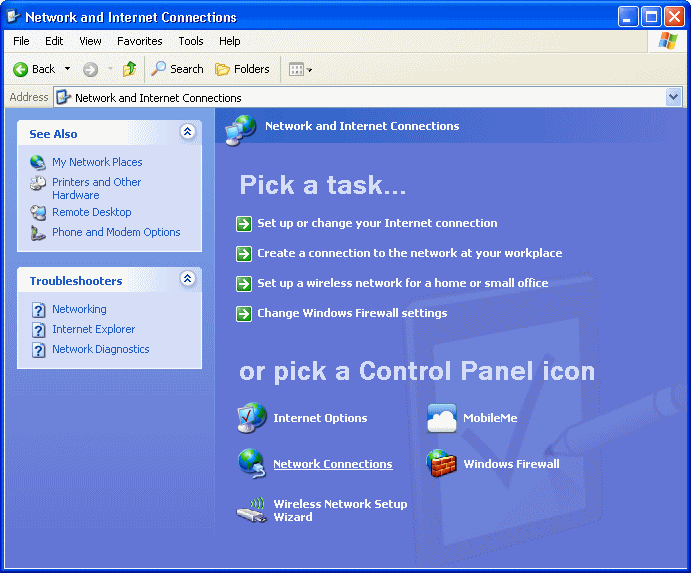The width and height of the screenshot is (691, 573).
Task: Toggle the Folders pane button
Action: tap(242, 69)
